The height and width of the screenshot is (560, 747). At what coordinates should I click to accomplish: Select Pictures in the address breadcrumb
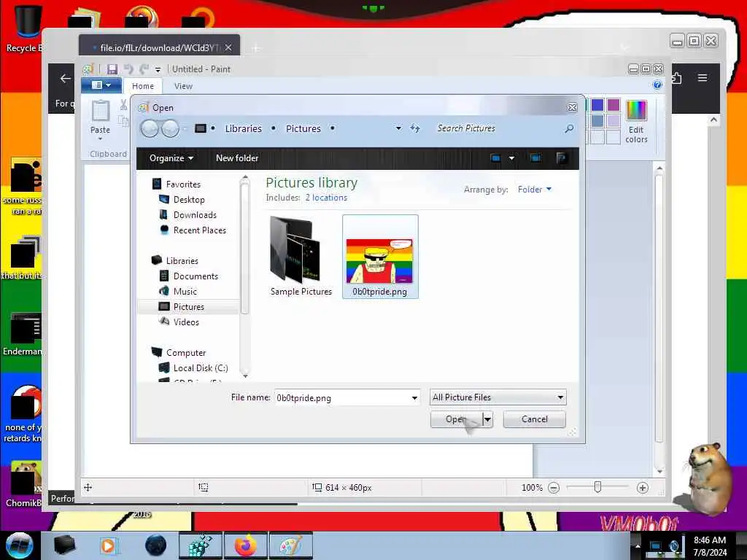click(303, 128)
